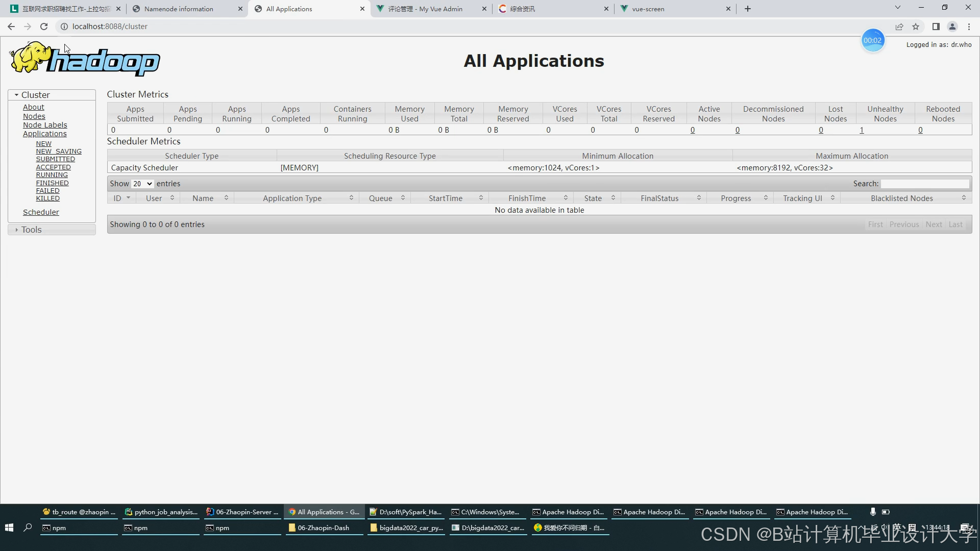Open browser side panel icon
This screenshot has width=980, height=551.
[936, 27]
